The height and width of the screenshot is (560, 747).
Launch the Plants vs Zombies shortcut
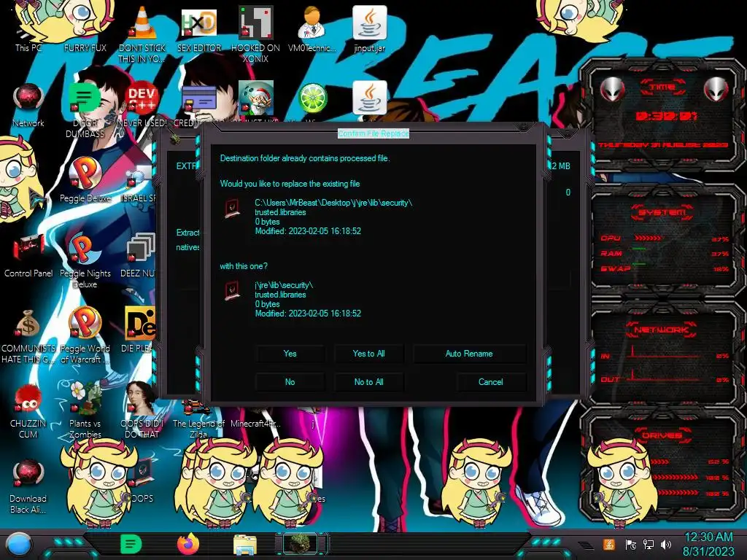click(x=85, y=399)
